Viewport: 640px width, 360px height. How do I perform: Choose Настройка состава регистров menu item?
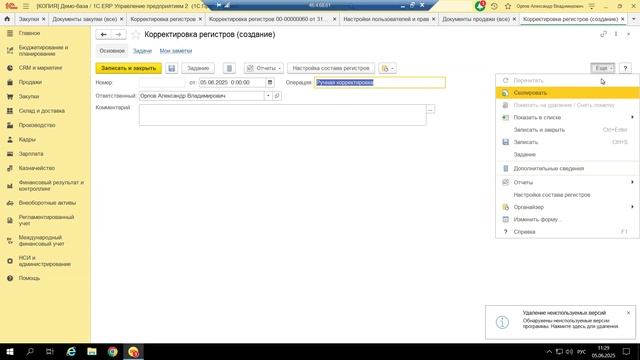567,195
